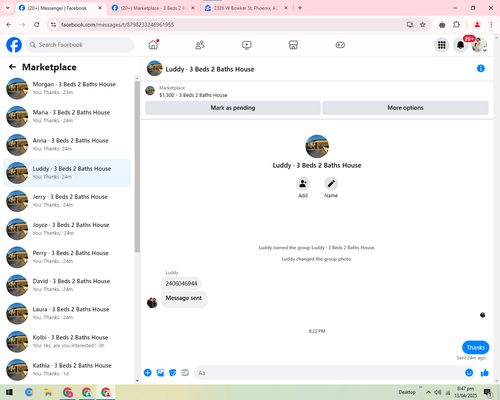This screenshot has width=500, height=400.
Task: Switch to 2326 W Bowker St tab
Action: [246, 8]
